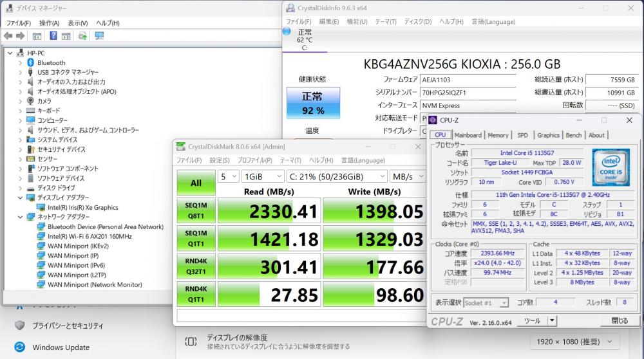Click the RND4K Q32T1 test button
The image size is (644, 359).
(x=196, y=266)
